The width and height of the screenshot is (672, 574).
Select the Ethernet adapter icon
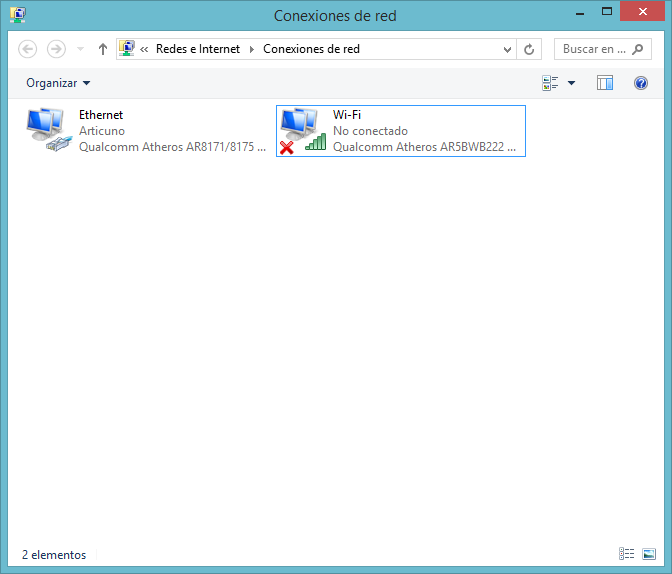click(46, 131)
